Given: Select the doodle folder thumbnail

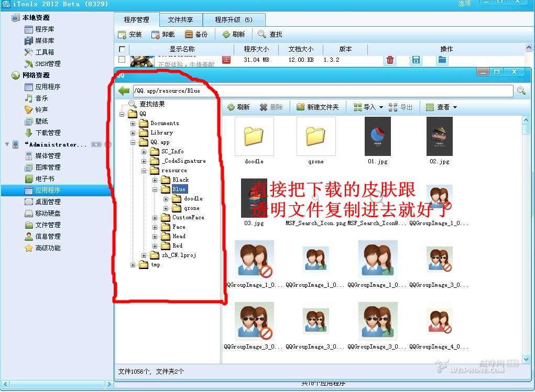Looking at the screenshot, I should click(254, 137).
